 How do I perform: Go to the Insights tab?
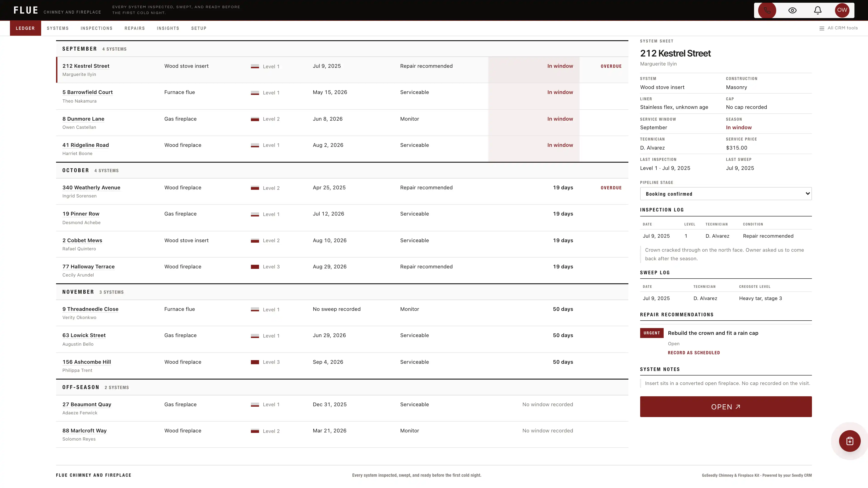pyautogui.click(x=168, y=28)
